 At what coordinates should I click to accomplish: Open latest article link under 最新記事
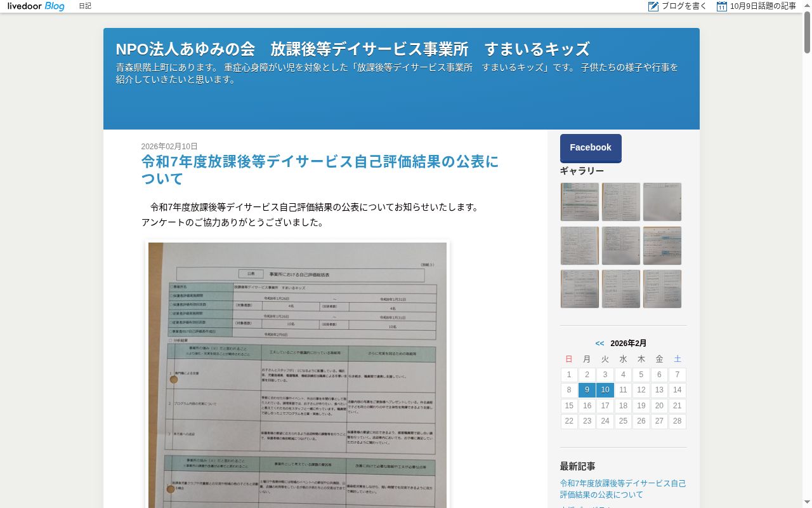tap(623, 489)
